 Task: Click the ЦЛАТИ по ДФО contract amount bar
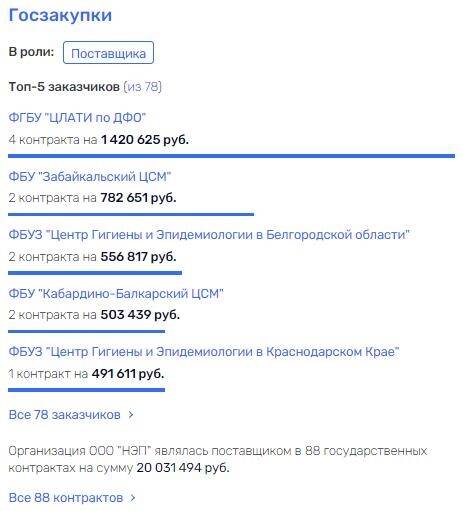click(231, 156)
